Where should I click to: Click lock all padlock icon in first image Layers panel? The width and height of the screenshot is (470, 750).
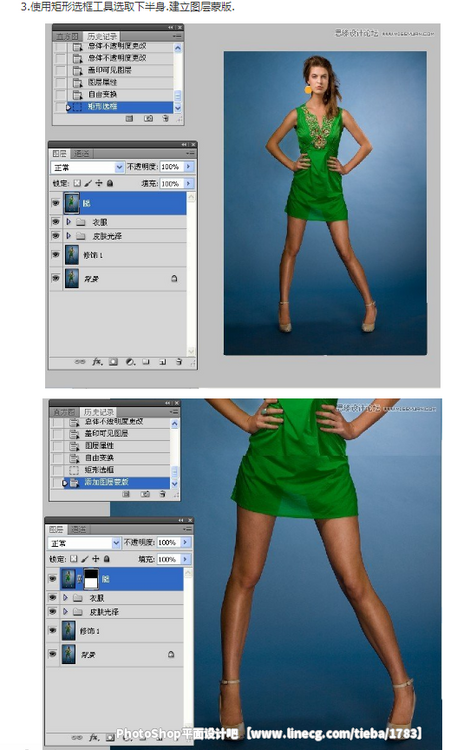pos(110,183)
